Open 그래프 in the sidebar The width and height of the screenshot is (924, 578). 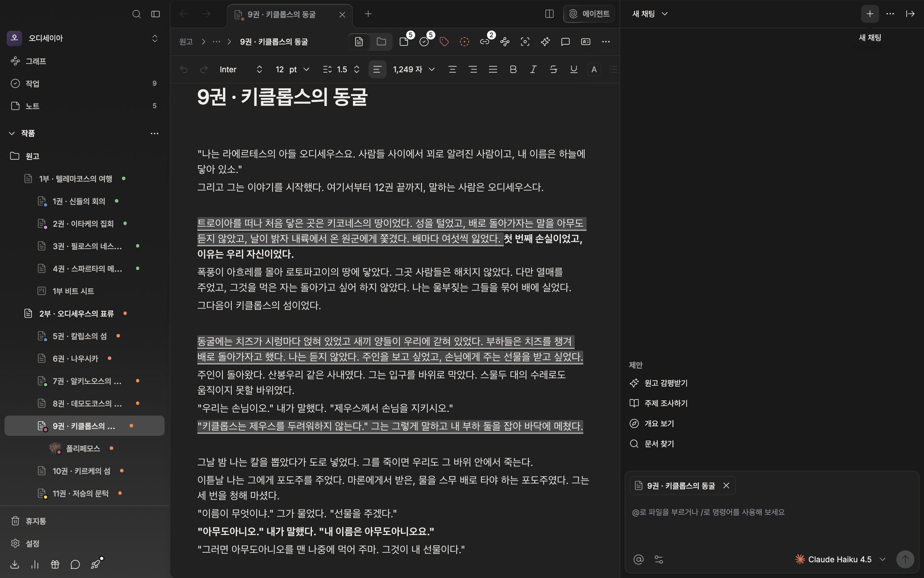84,61
